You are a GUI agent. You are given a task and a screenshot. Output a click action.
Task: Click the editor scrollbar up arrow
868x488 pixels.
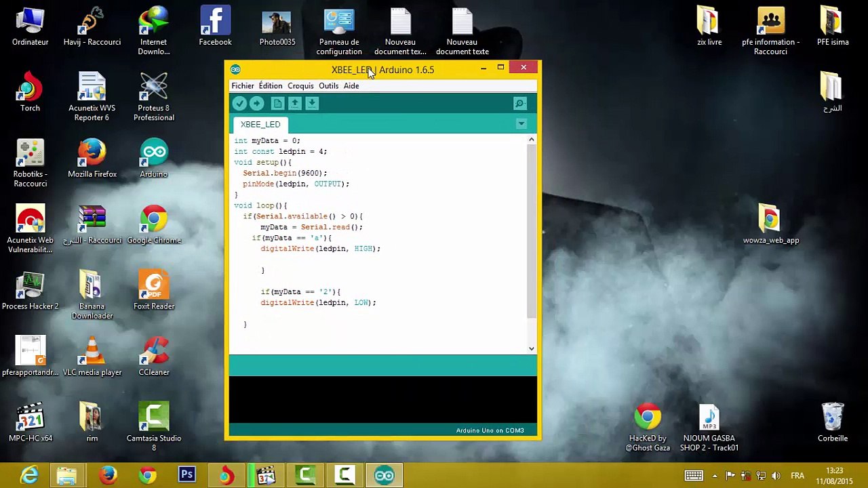[x=531, y=140]
